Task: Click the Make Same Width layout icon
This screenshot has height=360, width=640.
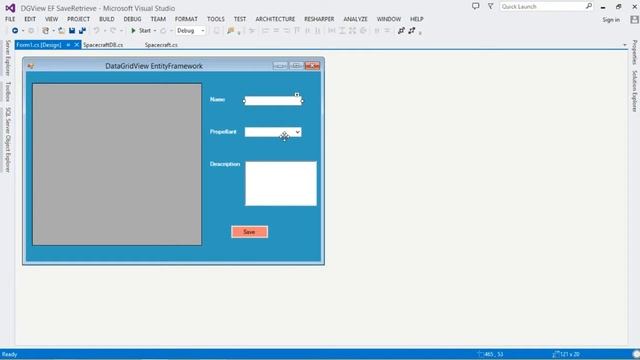Action: [332, 31]
